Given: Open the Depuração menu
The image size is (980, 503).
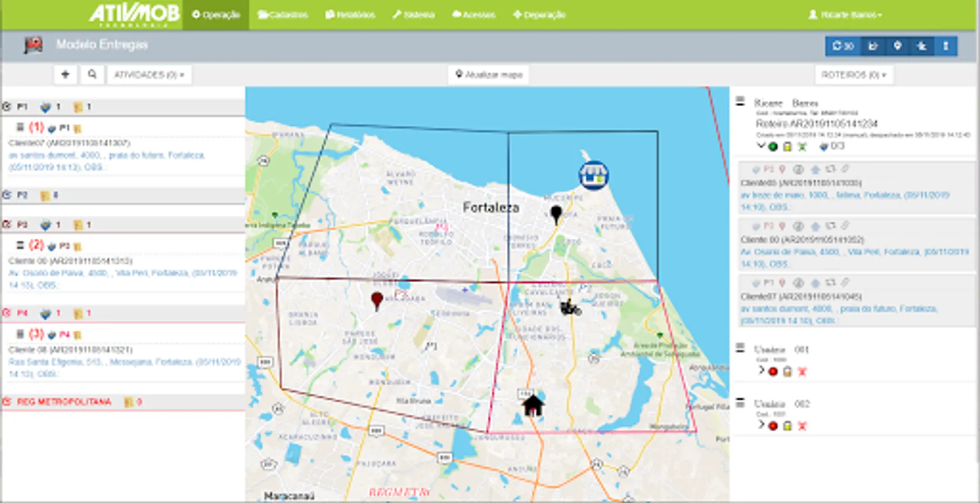Looking at the screenshot, I should click(539, 15).
